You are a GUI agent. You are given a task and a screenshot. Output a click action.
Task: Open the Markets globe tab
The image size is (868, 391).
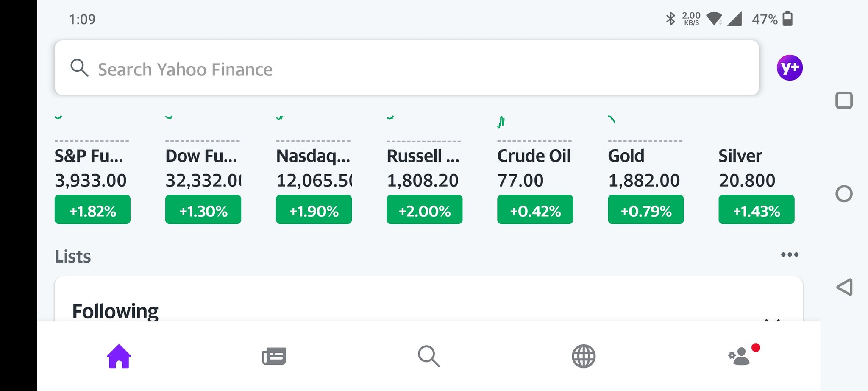(584, 356)
